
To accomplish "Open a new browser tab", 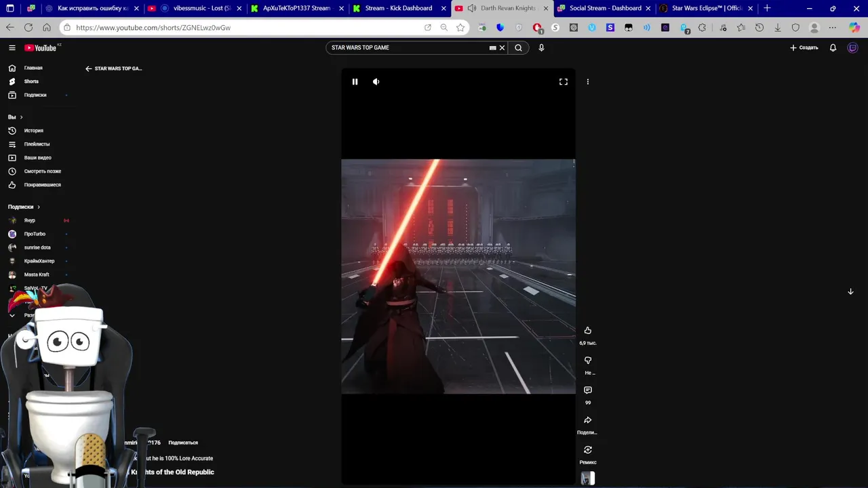I will tap(767, 8).
